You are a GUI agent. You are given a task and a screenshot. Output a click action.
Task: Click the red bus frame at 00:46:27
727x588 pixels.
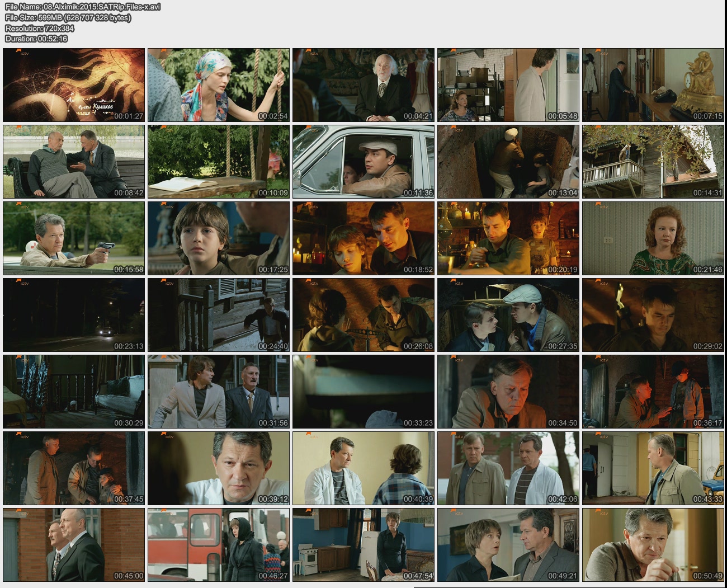(x=219, y=545)
